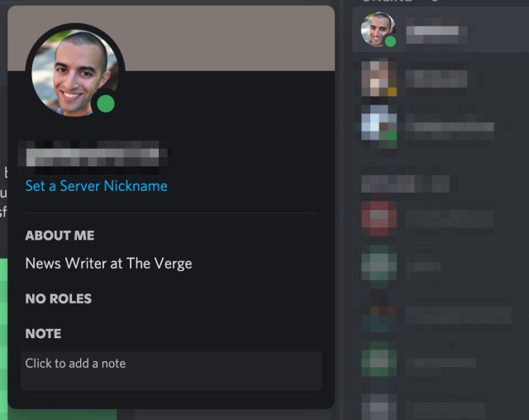
Task: Click the large profile photo in popup
Action: click(75, 74)
